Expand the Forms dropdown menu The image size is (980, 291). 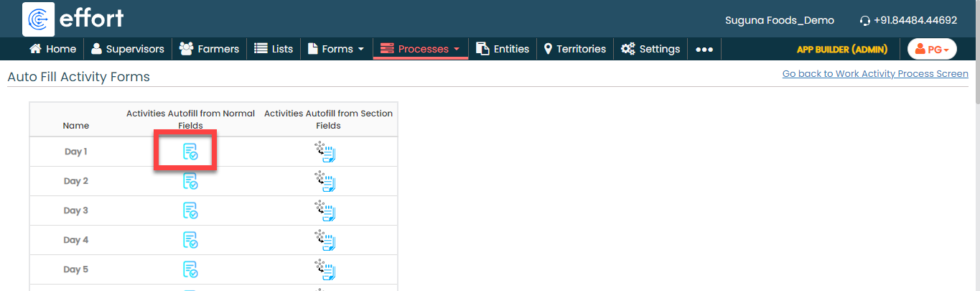coord(336,49)
